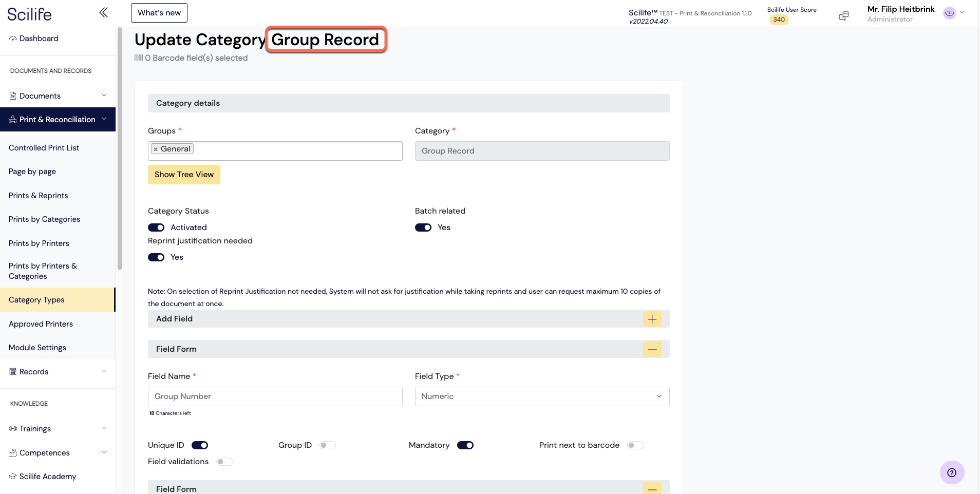The height and width of the screenshot is (494, 980).
Task: Toggle the Category Status Activated switch
Action: pos(156,227)
